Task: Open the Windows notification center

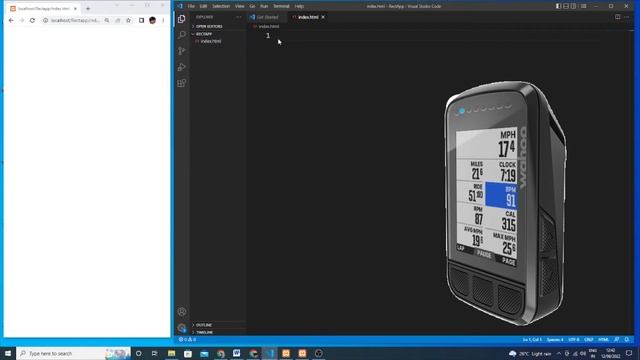Action: pyautogui.click(x=629, y=353)
